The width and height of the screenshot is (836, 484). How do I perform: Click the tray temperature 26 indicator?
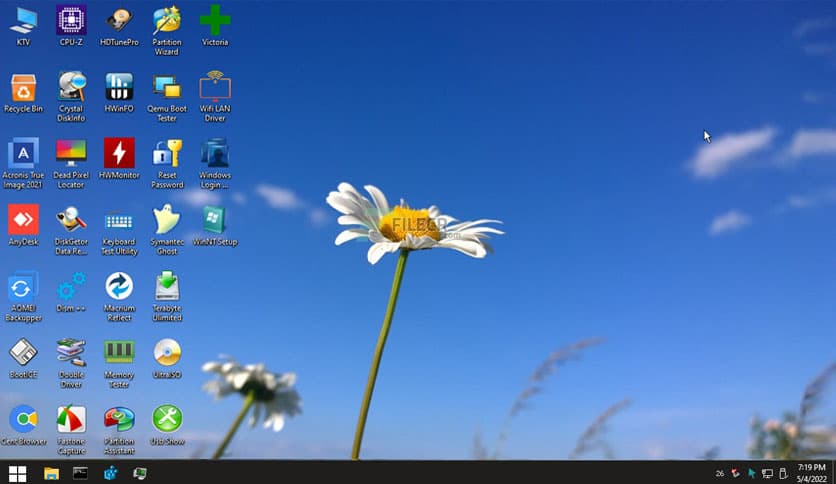click(720, 473)
